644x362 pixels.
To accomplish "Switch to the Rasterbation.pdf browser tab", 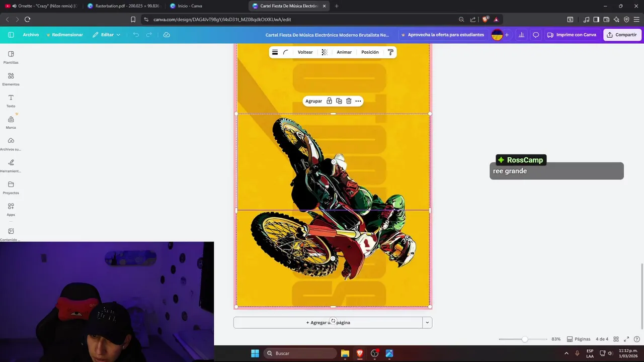I will (x=123, y=6).
